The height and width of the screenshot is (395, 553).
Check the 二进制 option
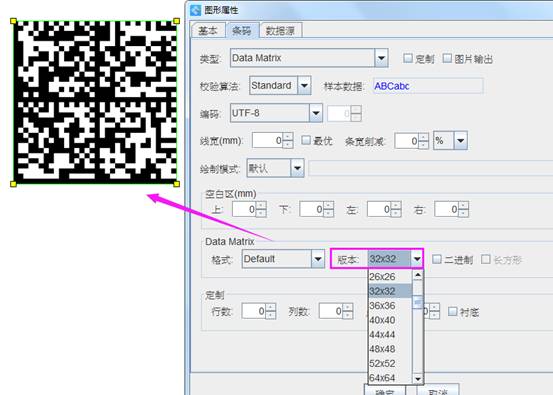pyautogui.click(x=437, y=260)
